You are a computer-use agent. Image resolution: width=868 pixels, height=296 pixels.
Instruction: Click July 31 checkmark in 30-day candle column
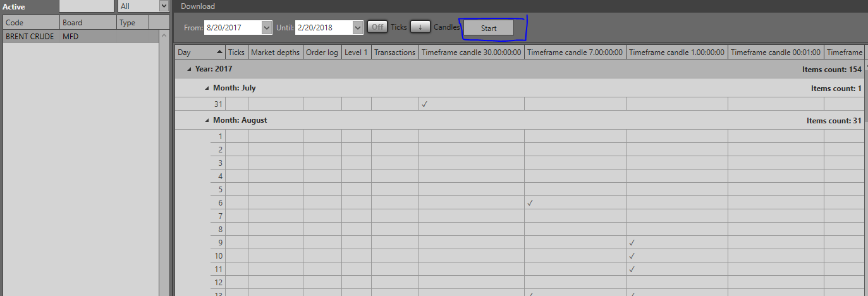point(424,104)
